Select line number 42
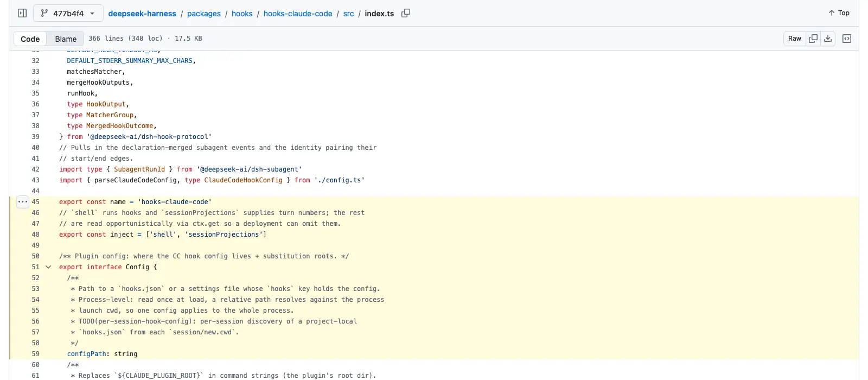Viewport: 868px width, 380px height. [x=35, y=169]
